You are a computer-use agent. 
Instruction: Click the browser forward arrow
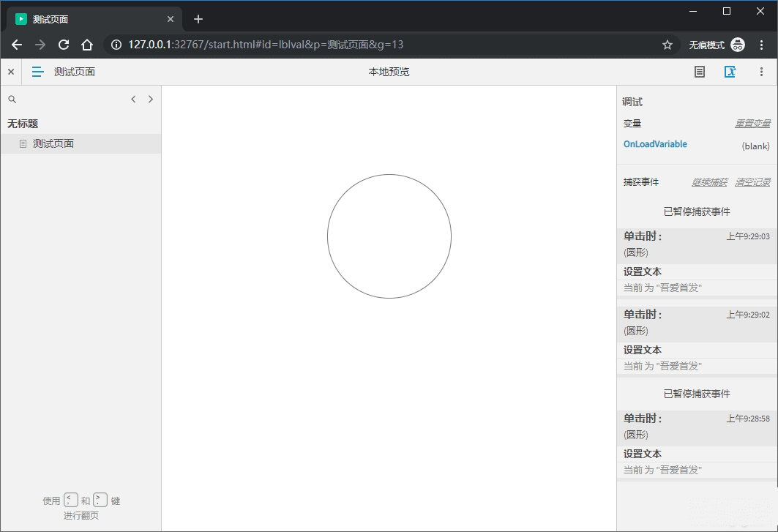coord(40,45)
